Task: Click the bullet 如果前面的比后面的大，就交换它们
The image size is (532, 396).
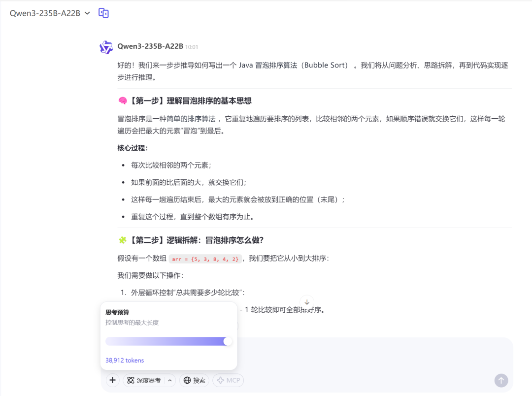Action: [189, 183]
